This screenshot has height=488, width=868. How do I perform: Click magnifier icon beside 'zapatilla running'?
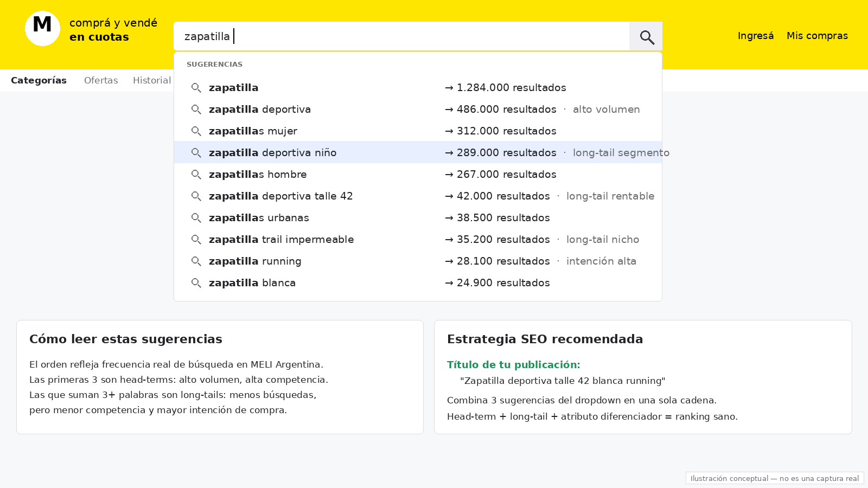(196, 261)
